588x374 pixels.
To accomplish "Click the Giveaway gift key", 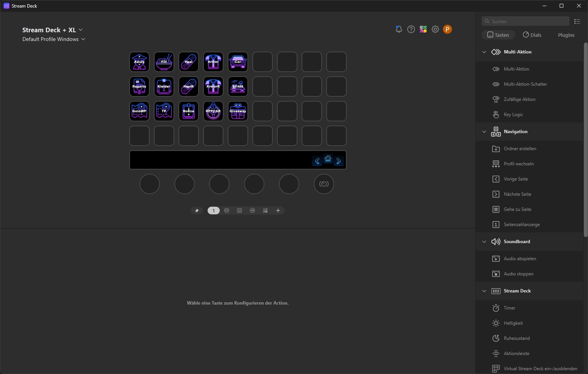I will pos(238,111).
